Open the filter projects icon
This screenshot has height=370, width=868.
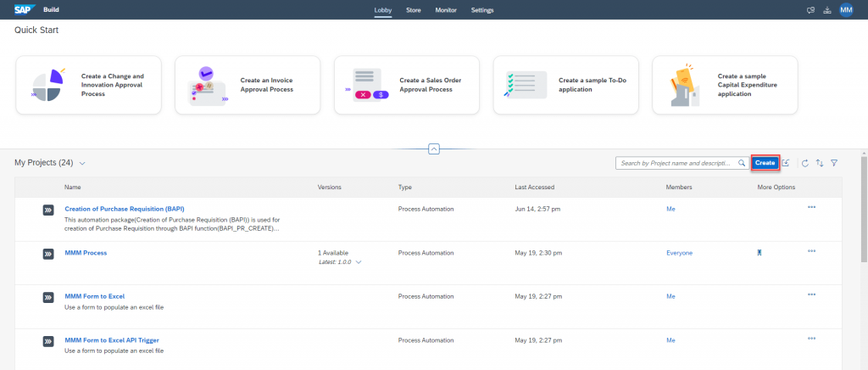[834, 164]
